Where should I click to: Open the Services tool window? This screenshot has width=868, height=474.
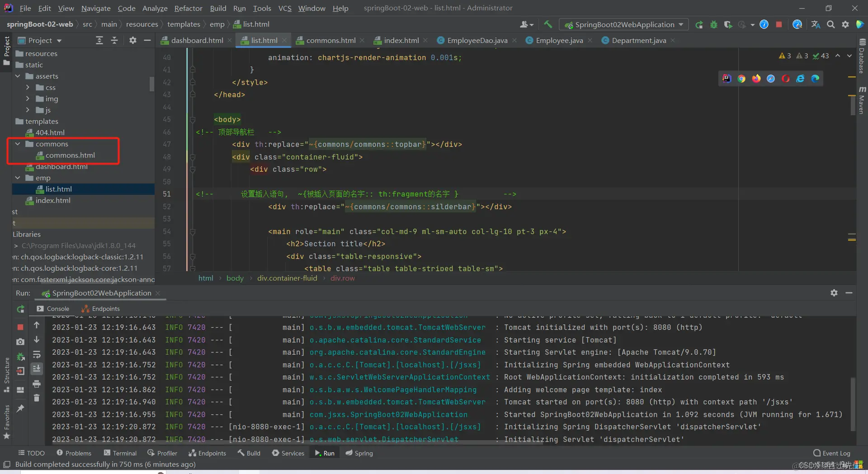288,453
